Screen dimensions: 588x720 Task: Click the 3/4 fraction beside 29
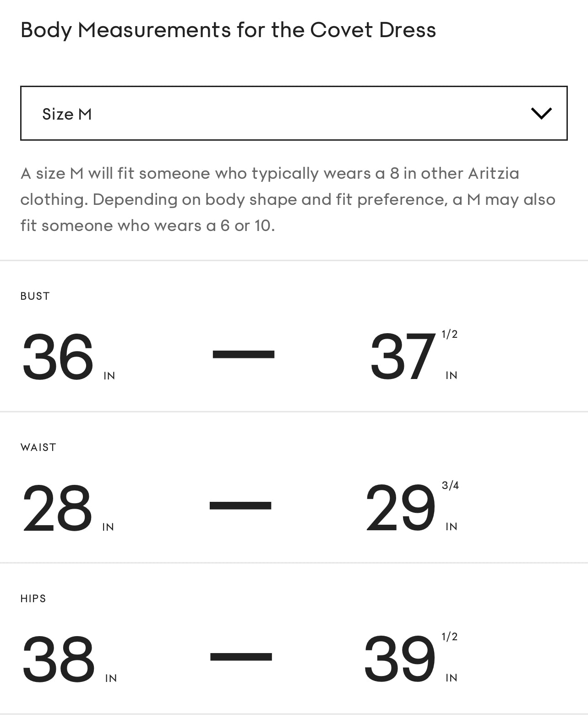[x=450, y=486]
